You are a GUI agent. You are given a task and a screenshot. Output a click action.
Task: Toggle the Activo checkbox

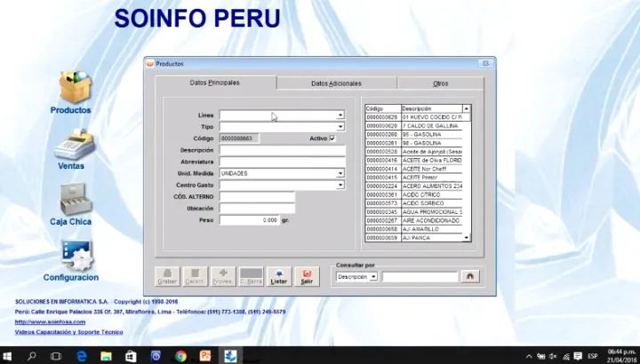click(332, 138)
